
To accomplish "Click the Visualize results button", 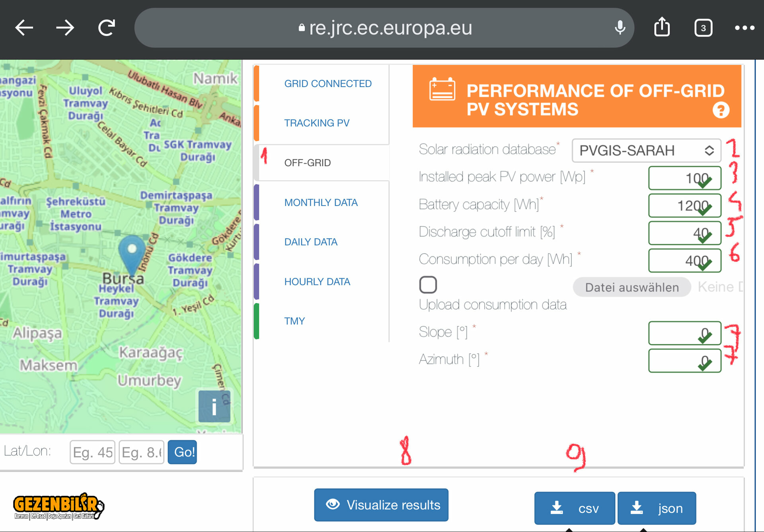I will pos(381,505).
